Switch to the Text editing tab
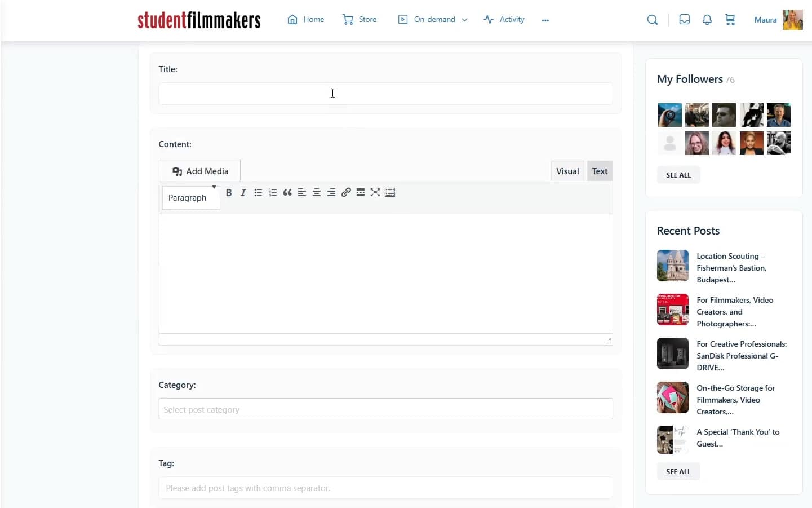This screenshot has height=508, width=812. click(600, 171)
